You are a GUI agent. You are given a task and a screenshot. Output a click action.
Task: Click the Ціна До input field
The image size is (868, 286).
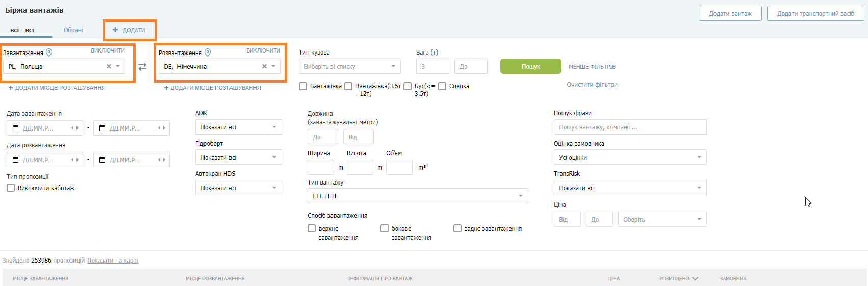(x=599, y=219)
